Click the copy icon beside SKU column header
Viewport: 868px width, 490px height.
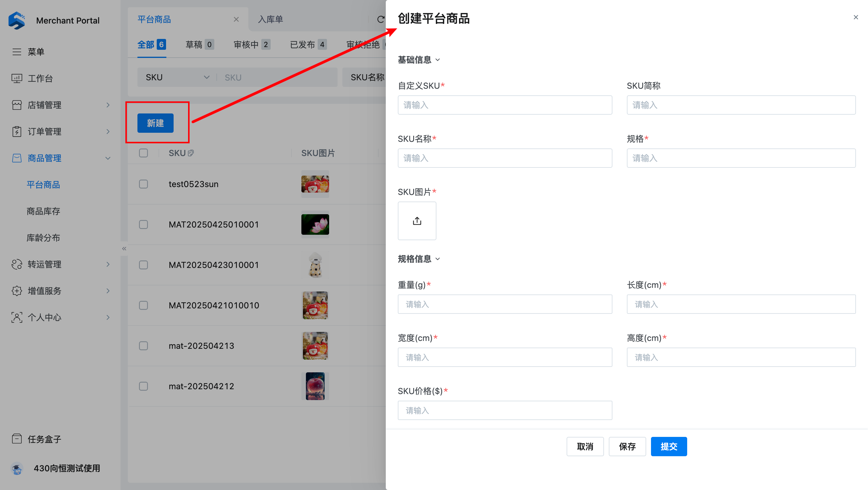pos(191,153)
